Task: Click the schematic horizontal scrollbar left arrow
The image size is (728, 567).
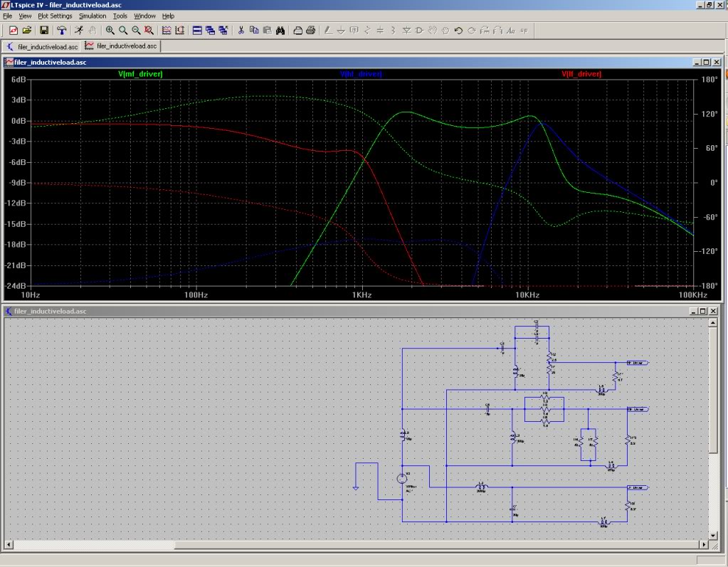Action: (x=9, y=544)
